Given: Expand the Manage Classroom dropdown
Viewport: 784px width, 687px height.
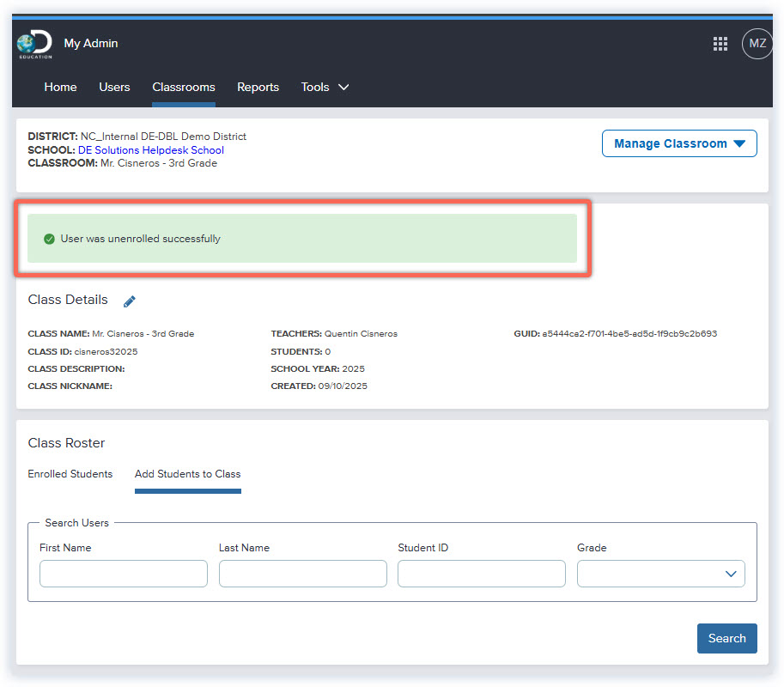Looking at the screenshot, I should [x=679, y=144].
